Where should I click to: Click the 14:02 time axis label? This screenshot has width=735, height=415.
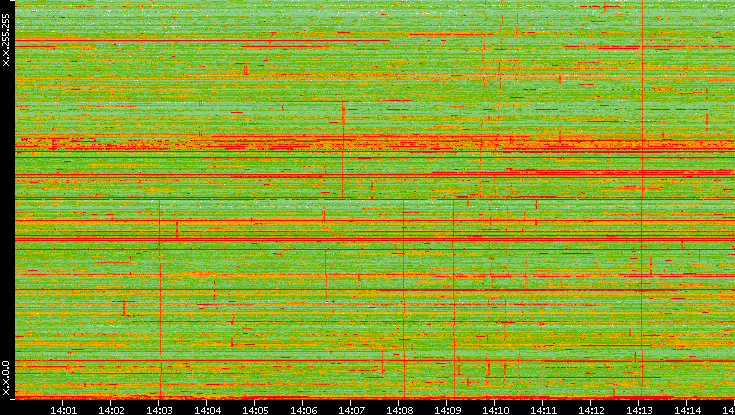click(111, 410)
